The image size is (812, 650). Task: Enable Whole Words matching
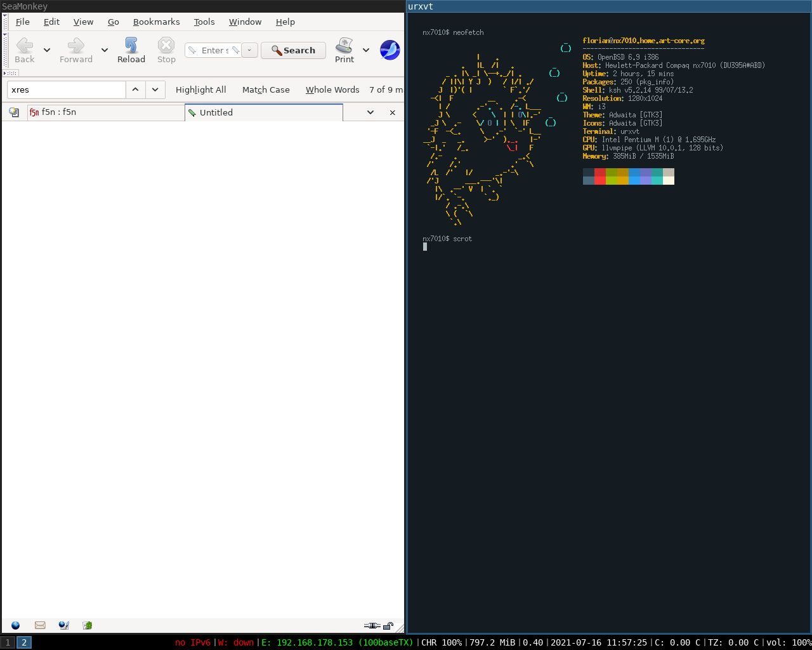[332, 90]
